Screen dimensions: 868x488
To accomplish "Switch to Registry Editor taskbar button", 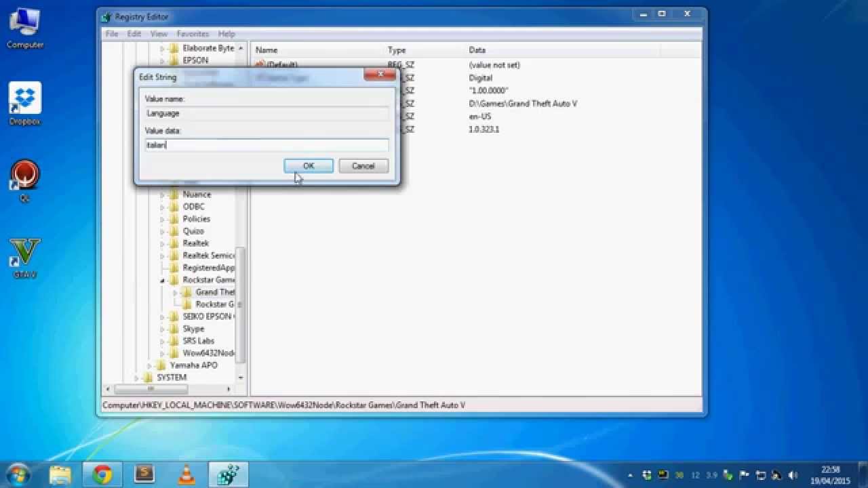I will click(x=228, y=474).
